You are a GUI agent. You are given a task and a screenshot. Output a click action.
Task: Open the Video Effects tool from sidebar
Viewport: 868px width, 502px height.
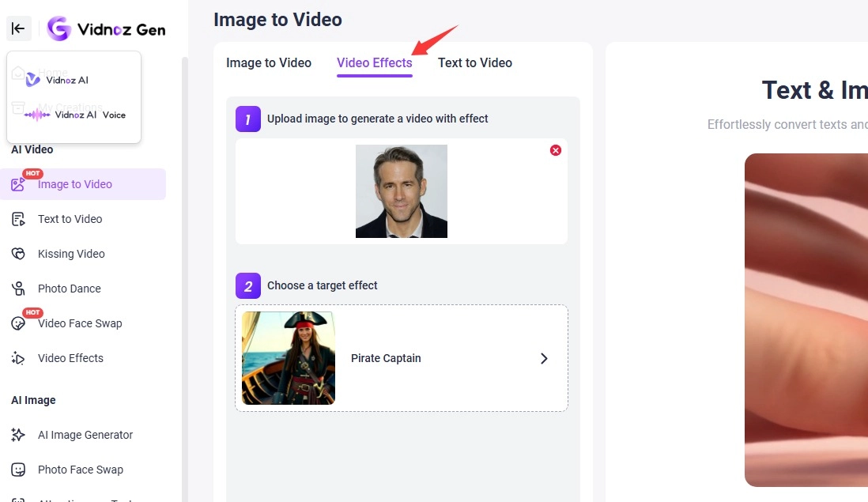tap(70, 358)
